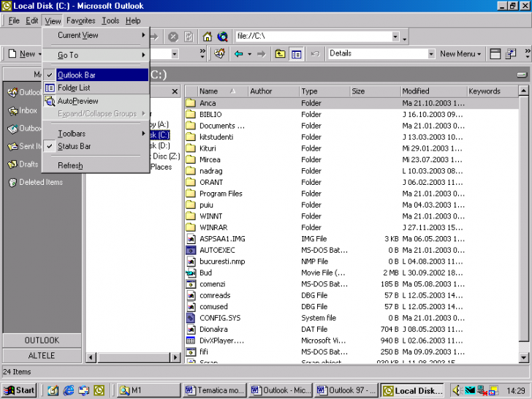This screenshot has height=399, width=532.
Task: Go to the Start Page home icon
Action: (x=208, y=37)
